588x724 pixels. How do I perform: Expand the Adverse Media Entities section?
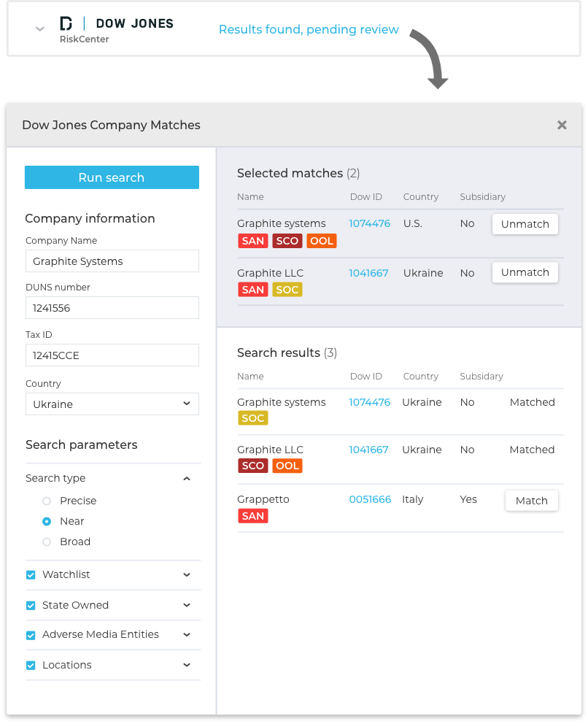pos(187,635)
